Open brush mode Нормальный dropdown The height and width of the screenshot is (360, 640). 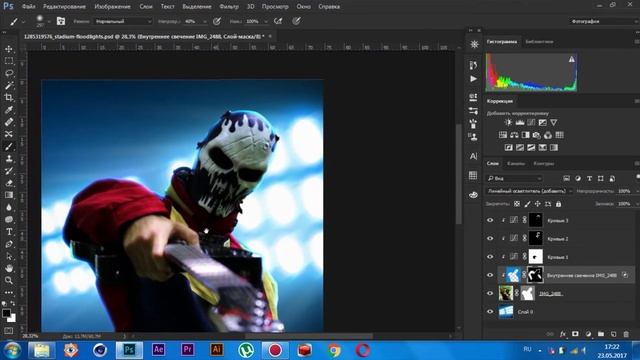click(124, 21)
